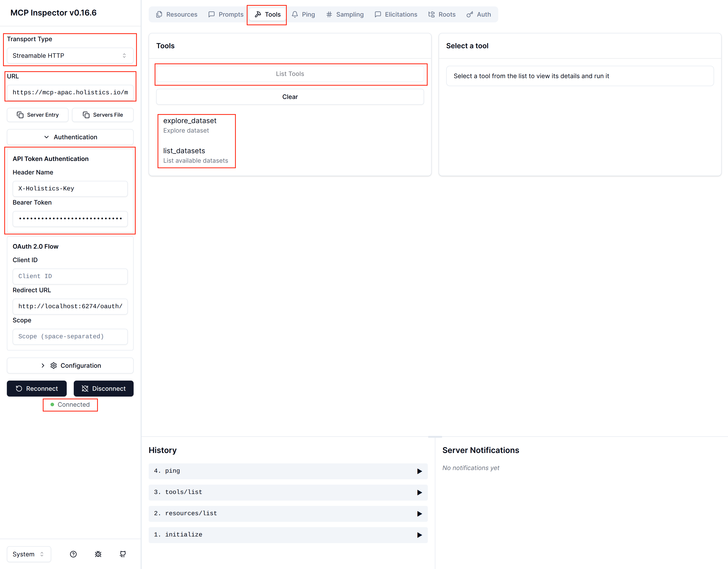728x569 pixels.
Task: Click the Clear button
Action: [290, 97]
